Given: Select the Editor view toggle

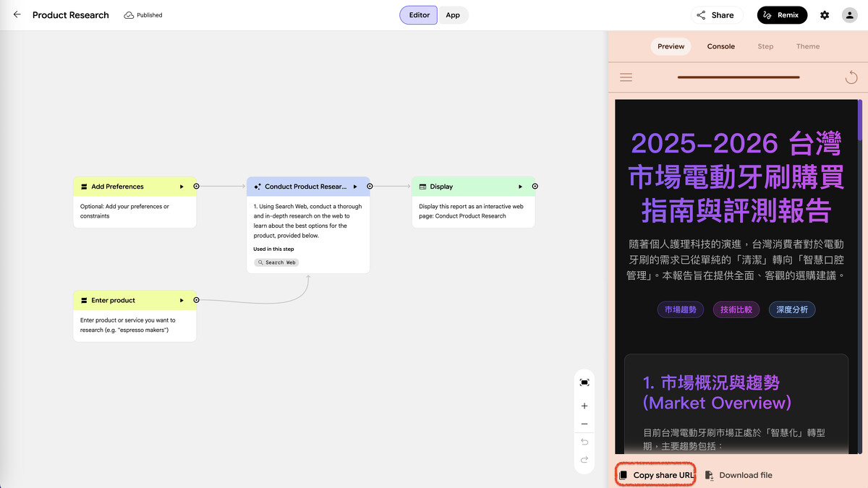Looking at the screenshot, I should pos(419,15).
